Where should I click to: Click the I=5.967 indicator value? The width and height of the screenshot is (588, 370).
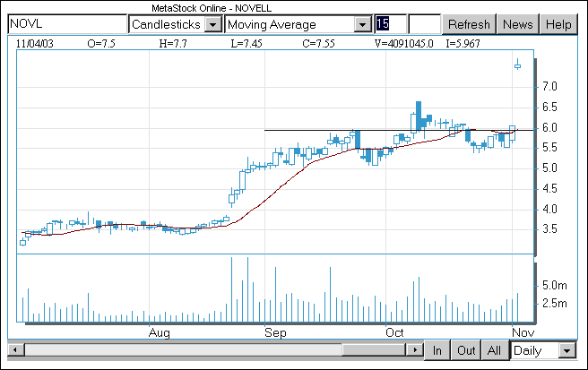tap(463, 44)
